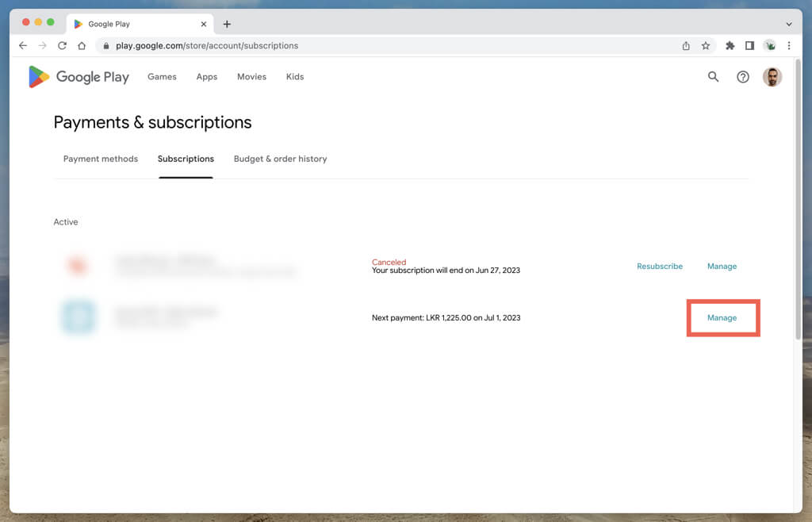Click the blue subscription app thumbnail

(78, 317)
